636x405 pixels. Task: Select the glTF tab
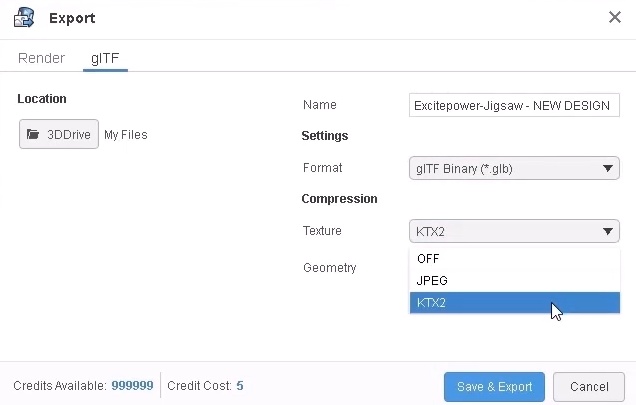pos(105,58)
